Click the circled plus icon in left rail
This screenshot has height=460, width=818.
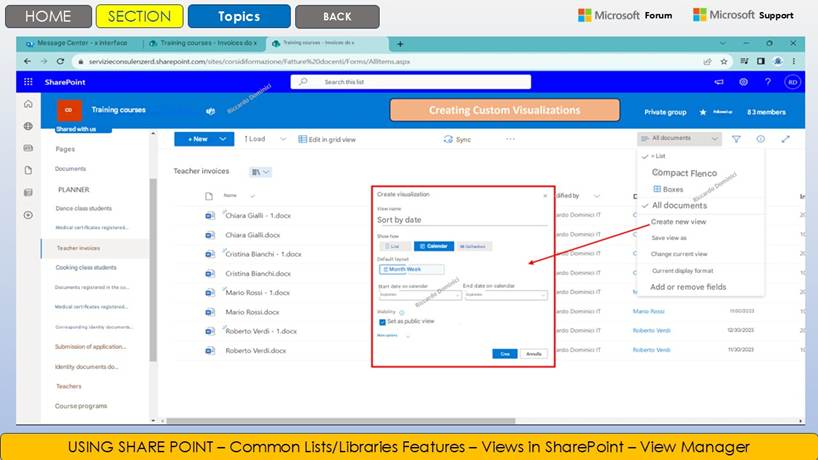[28, 215]
